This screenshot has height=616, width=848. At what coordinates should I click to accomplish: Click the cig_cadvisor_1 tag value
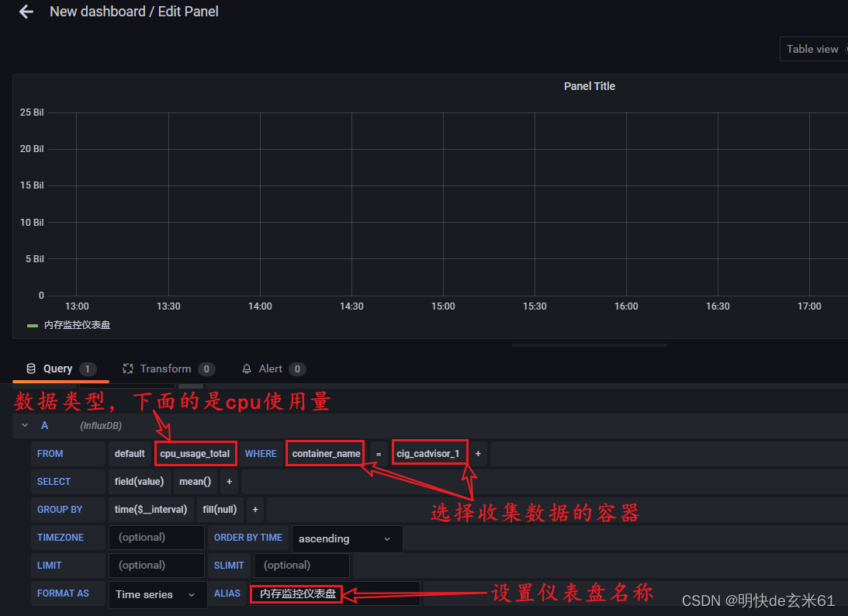point(429,454)
